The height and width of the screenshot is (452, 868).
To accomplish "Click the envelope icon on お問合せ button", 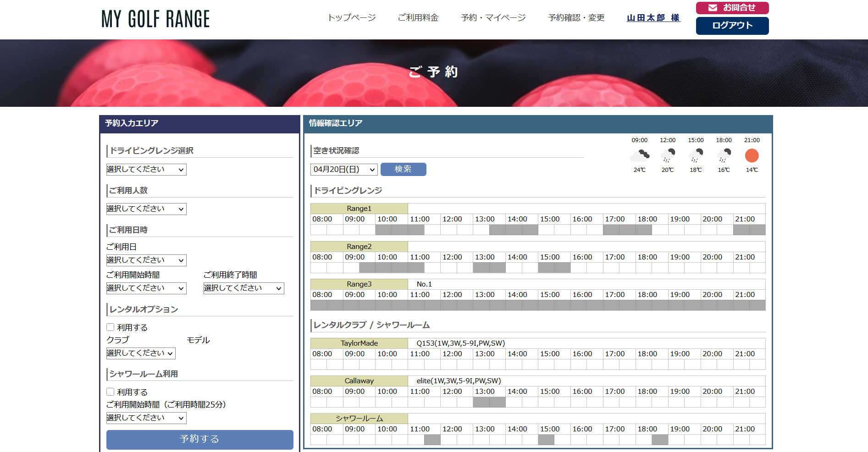I will 713,8.
